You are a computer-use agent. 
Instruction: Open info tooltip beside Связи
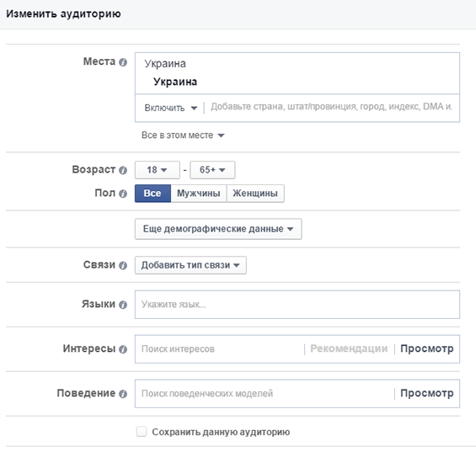click(x=123, y=265)
